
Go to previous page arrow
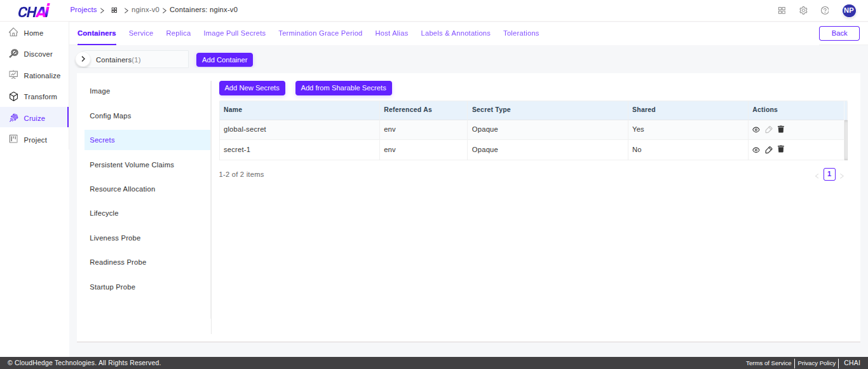pyautogui.click(x=817, y=176)
